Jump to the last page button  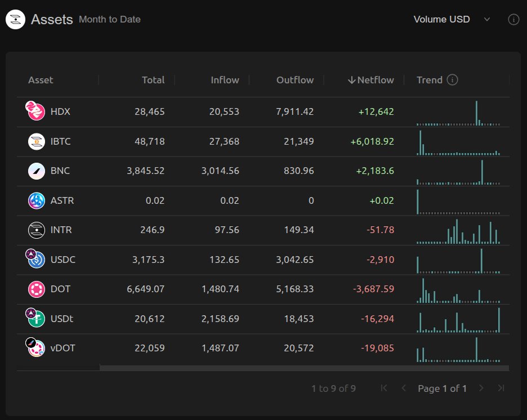tap(501, 388)
